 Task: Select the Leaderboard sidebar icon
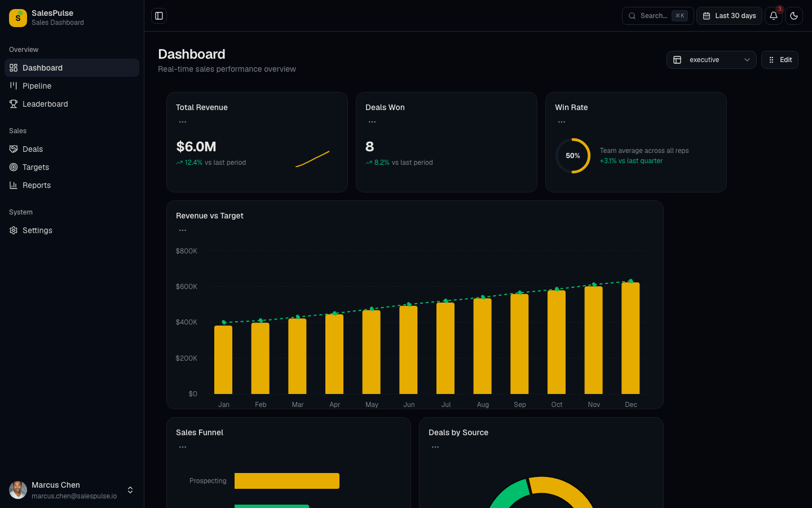click(13, 104)
